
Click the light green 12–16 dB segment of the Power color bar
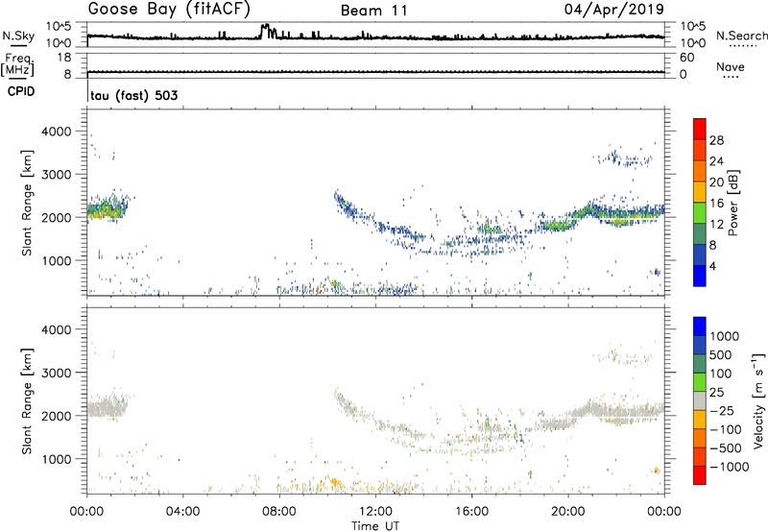coord(700,212)
